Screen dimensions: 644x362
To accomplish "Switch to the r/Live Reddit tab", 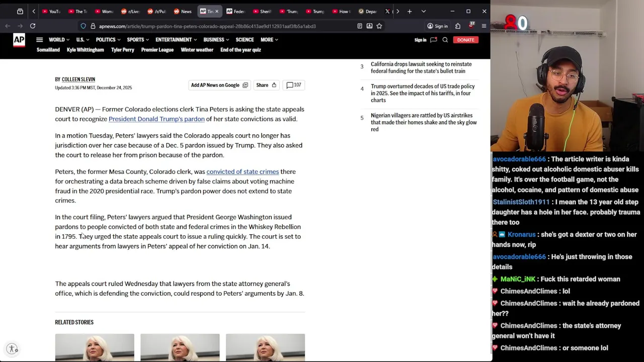I will (x=130, y=11).
